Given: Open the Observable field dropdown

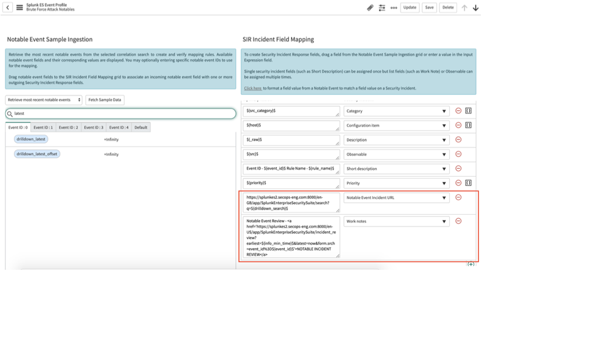Looking at the screenshot, I should point(397,154).
